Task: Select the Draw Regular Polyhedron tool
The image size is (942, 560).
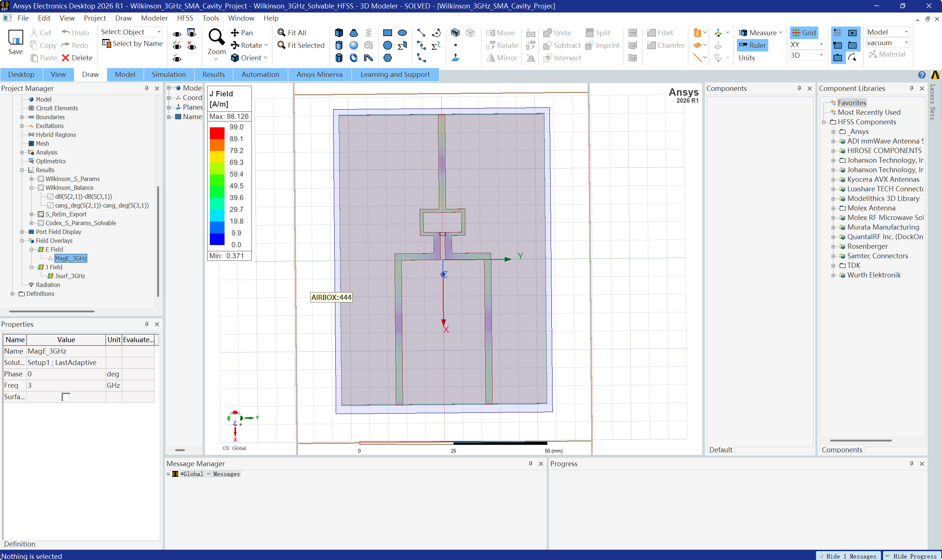Action: coord(339,58)
